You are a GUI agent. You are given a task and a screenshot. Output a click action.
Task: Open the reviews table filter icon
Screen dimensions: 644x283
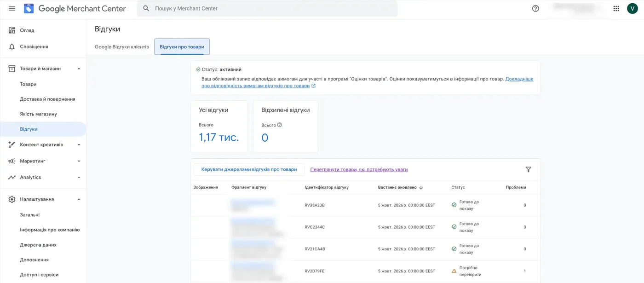tap(529, 169)
